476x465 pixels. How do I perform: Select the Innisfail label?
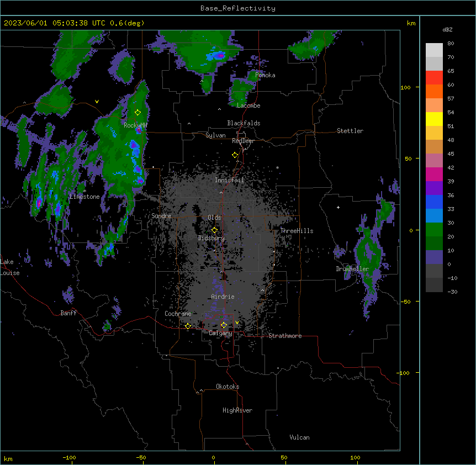[x=229, y=180]
